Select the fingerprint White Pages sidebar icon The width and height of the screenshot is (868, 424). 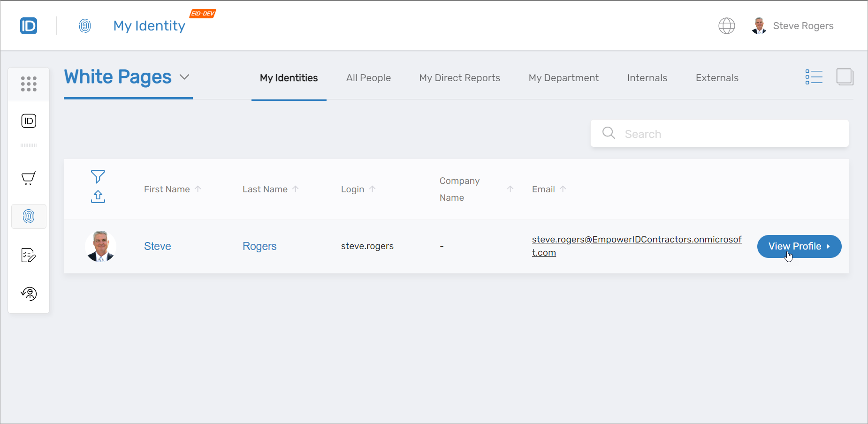(x=29, y=216)
